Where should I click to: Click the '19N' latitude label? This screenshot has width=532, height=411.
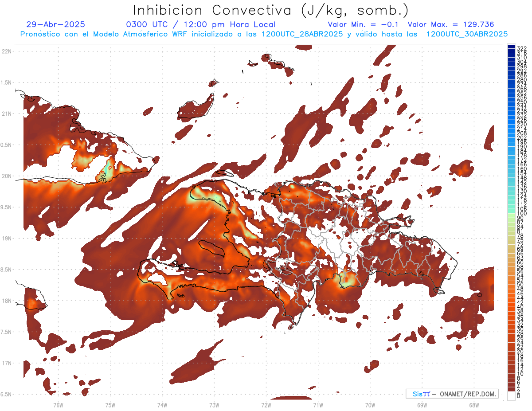pos(7,238)
